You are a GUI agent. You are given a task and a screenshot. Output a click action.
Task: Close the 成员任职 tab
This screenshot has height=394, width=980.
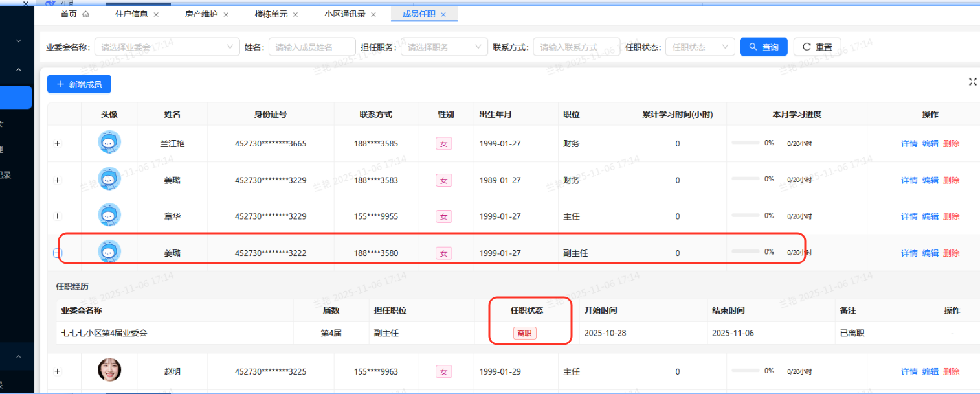point(443,14)
